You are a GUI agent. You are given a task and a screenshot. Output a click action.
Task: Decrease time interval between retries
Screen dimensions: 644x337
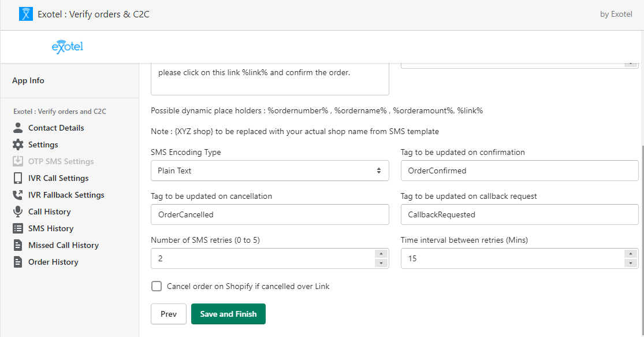tap(631, 263)
